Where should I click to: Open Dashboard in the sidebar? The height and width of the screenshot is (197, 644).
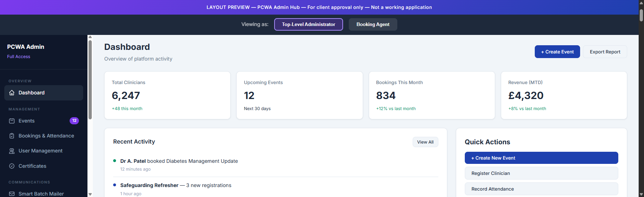tap(44, 93)
